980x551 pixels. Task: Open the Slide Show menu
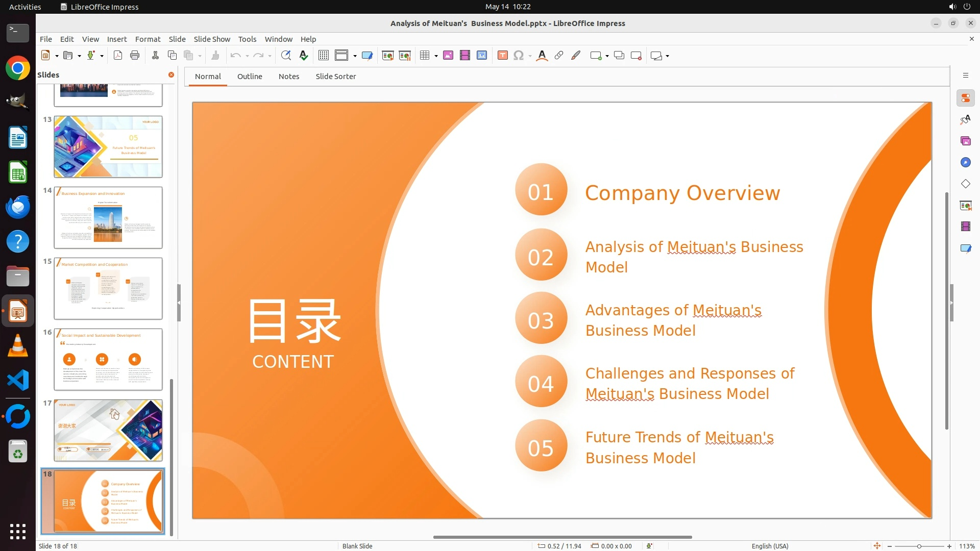(212, 39)
